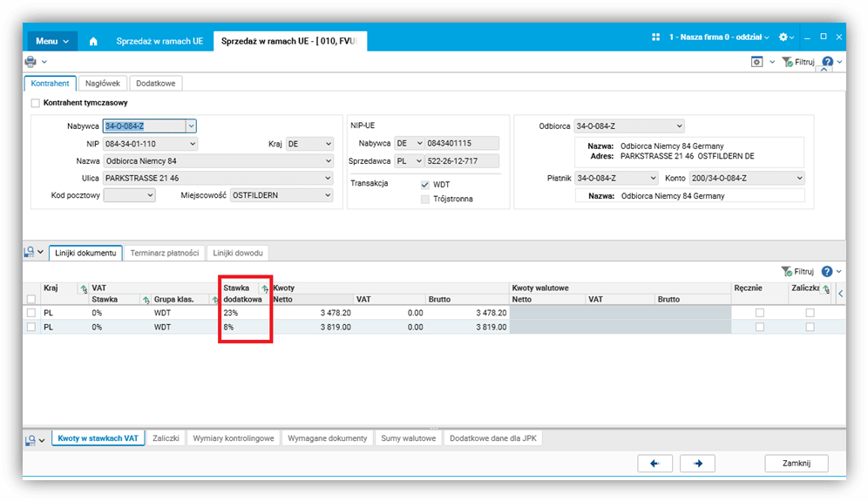
Task: Expand the Ulica PARKSTRASSE 21 46 dropdown
Action: point(329,178)
